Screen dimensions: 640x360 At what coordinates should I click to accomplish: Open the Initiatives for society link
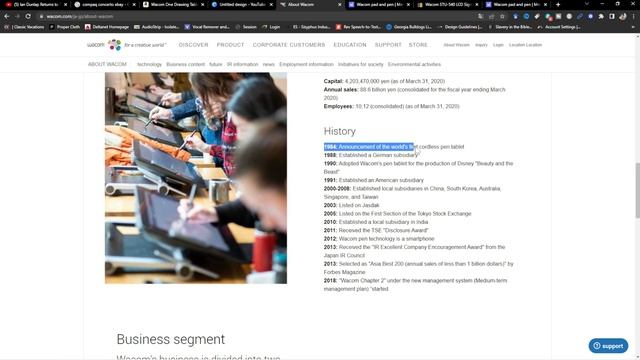tap(360, 64)
